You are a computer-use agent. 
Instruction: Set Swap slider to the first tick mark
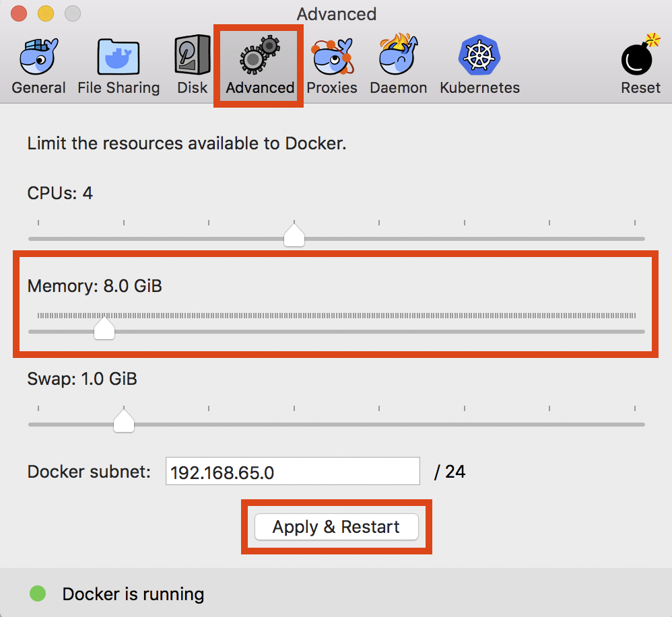[38, 425]
